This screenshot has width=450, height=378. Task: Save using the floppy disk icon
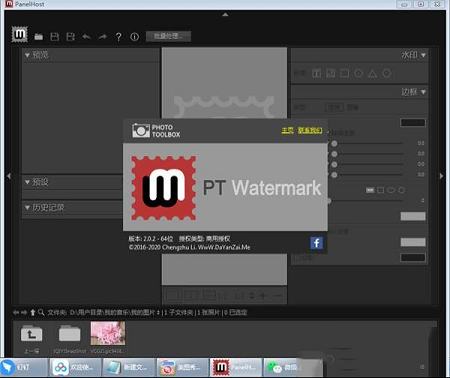point(55,37)
